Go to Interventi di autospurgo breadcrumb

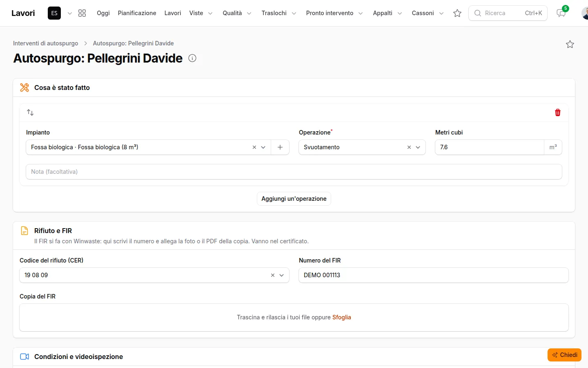click(46, 43)
